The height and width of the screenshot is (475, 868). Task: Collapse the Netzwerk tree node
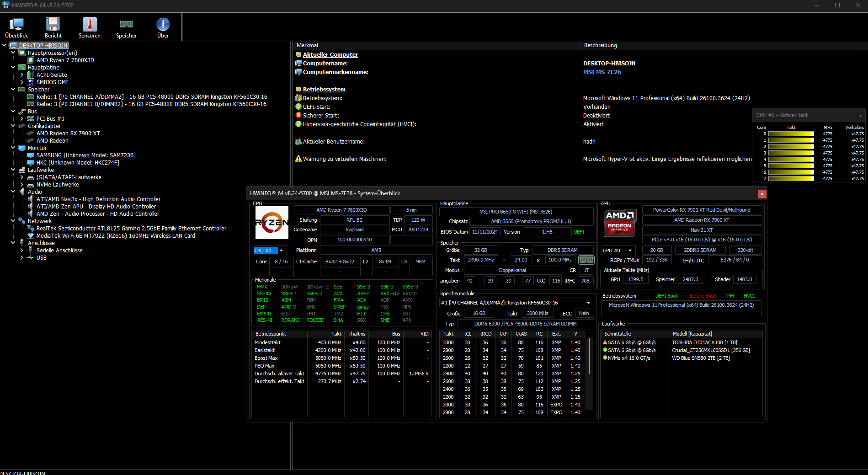13,221
